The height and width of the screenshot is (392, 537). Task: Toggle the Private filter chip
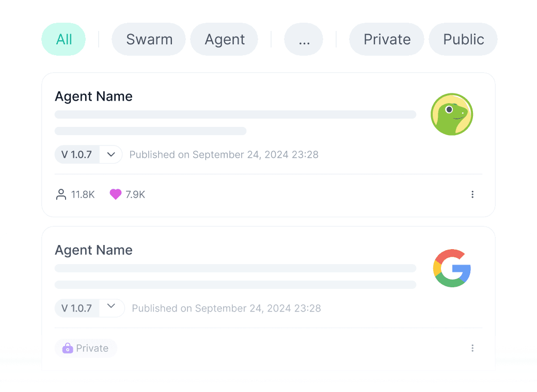(x=387, y=39)
